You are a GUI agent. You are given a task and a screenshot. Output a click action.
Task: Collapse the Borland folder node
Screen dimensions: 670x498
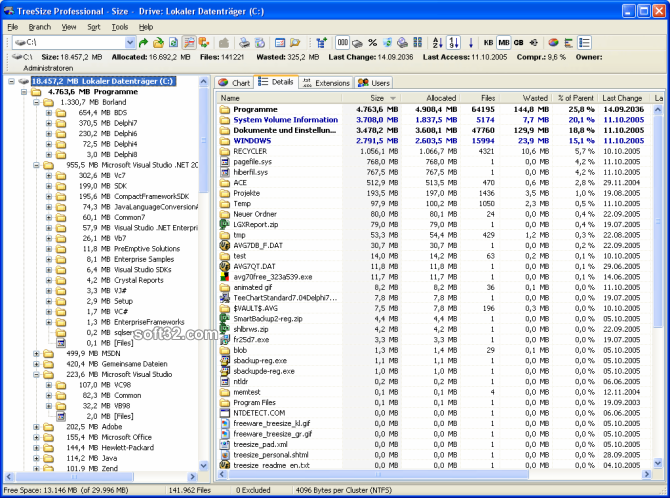pos(36,103)
